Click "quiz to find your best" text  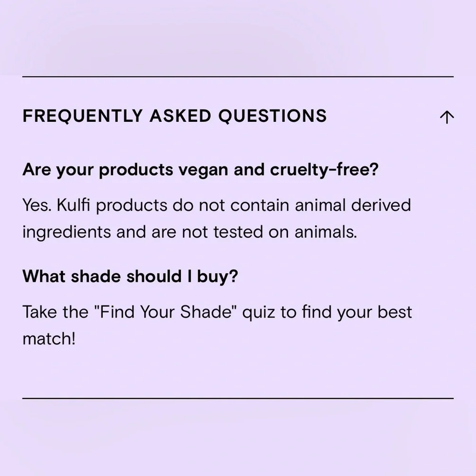[327, 312]
